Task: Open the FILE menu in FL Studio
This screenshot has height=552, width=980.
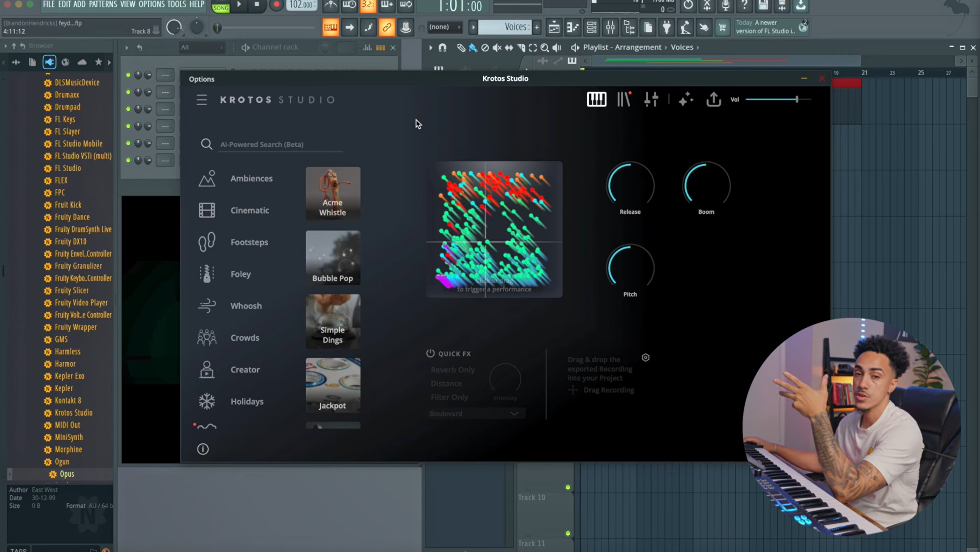Action: pyautogui.click(x=49, y=4)
